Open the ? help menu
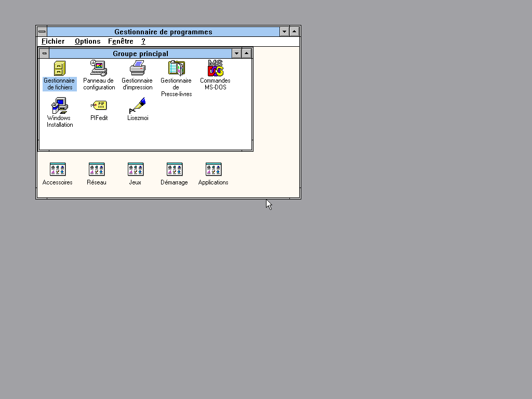 pyautogui.click(x=143, y=42)
